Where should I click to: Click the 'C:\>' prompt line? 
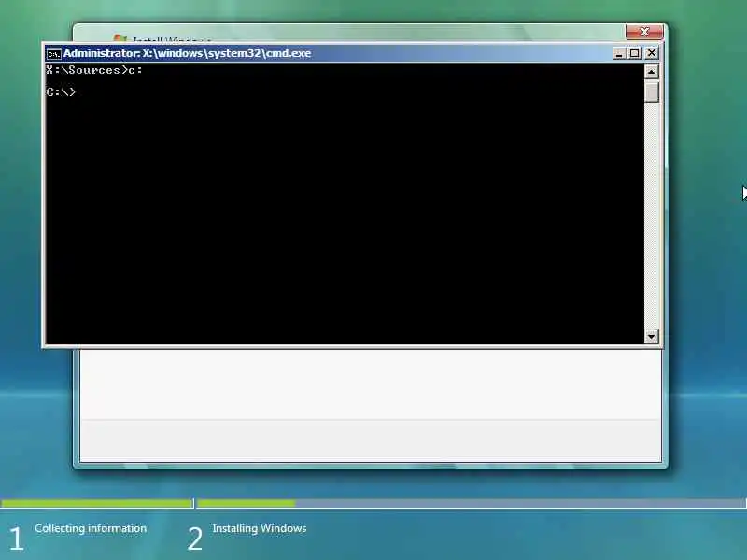point(61,91)
